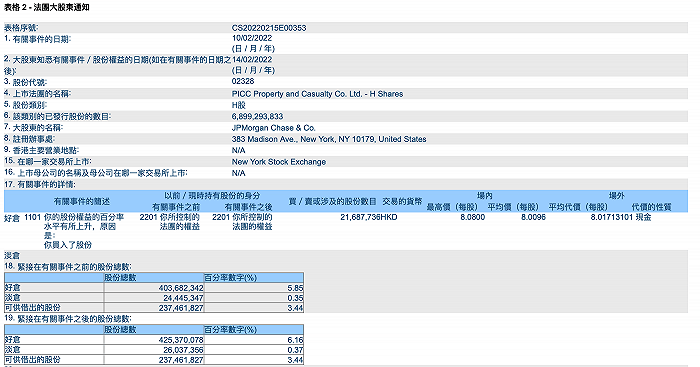Click the 有關事件的簡述 column header
Image resolution: width=700 pixels, height=367 pixels.
82,201
